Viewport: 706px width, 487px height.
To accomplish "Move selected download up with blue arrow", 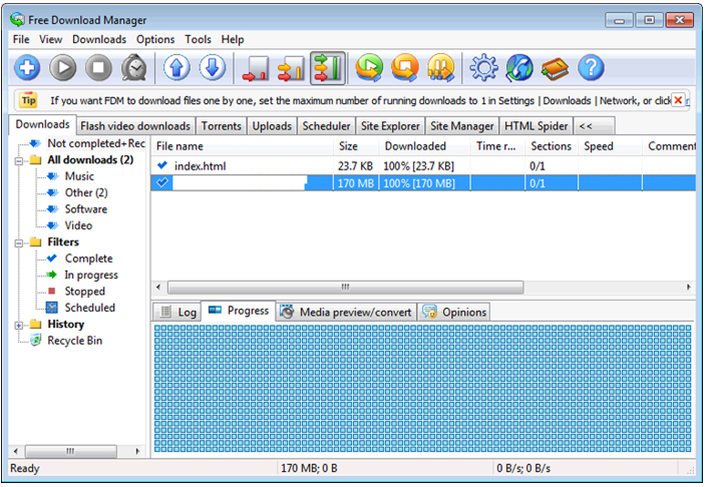I will 177,68.
